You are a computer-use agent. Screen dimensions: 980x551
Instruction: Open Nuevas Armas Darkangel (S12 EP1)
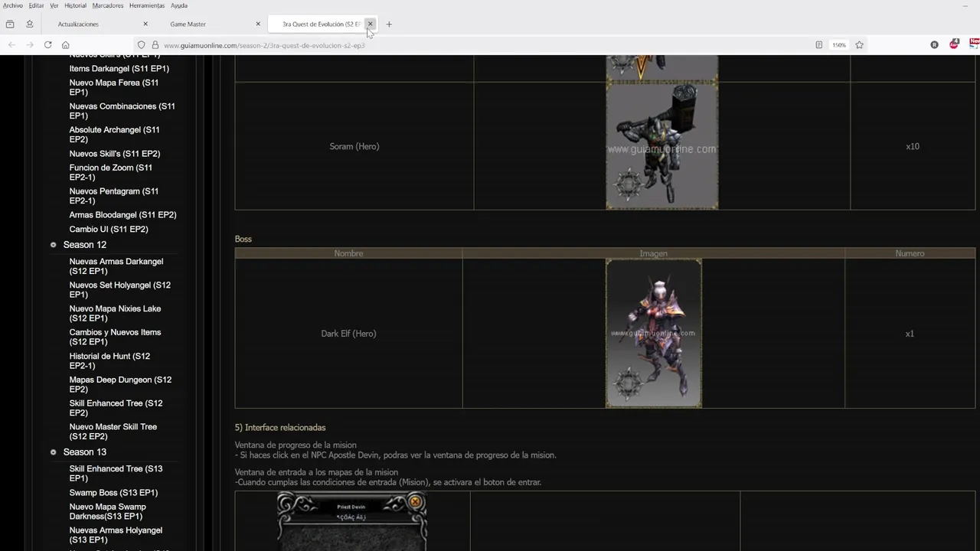(116, 266)
